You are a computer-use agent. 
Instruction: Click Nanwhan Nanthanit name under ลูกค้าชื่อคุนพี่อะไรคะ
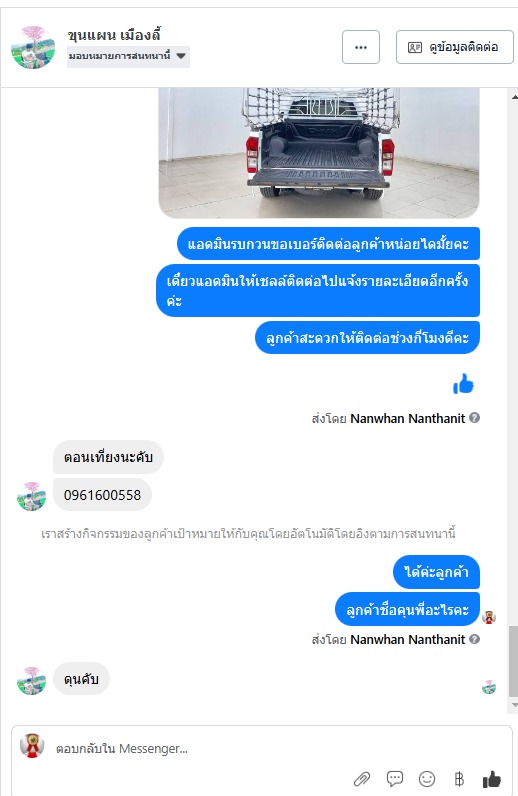(407, 639)
